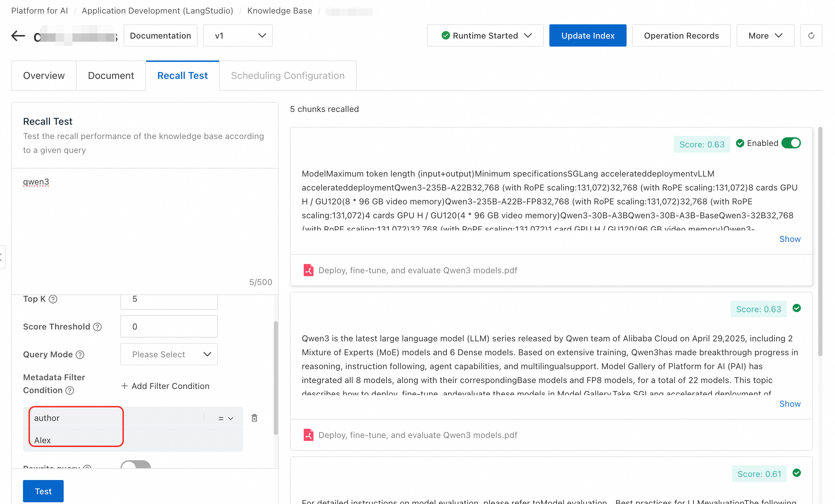Click the Update Index button
Viewport: 835px width, 504px height.
[x=588, y=35]
